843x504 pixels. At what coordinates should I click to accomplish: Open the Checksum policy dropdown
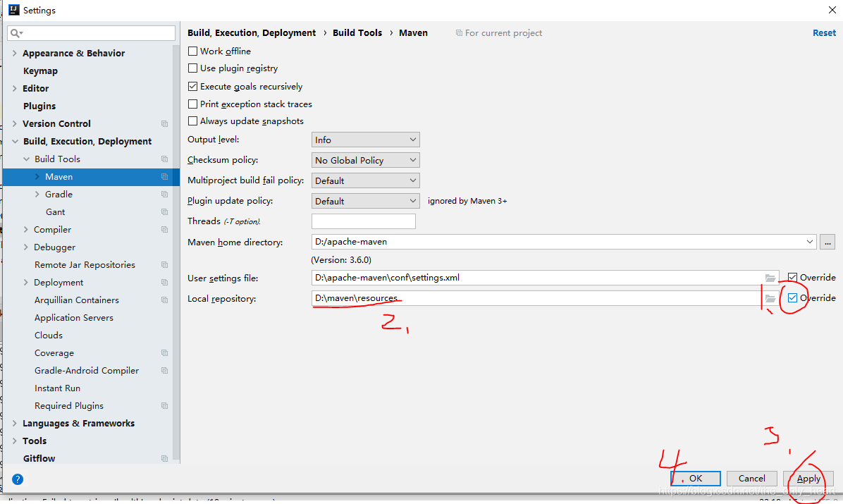366,160
